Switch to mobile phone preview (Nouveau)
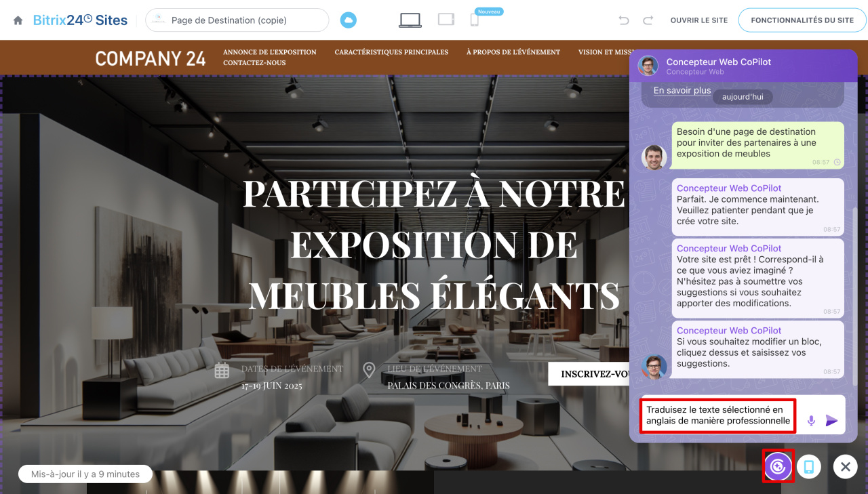 475,20
